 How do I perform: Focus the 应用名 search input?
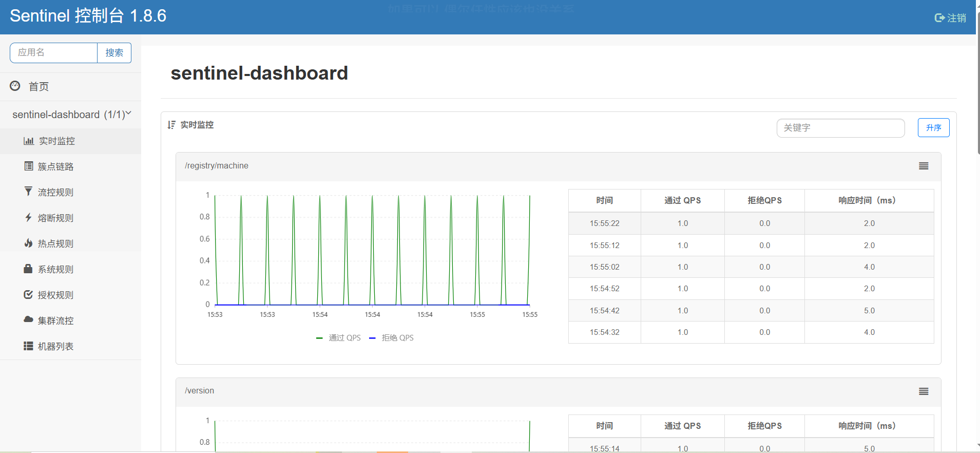(53, 52)
